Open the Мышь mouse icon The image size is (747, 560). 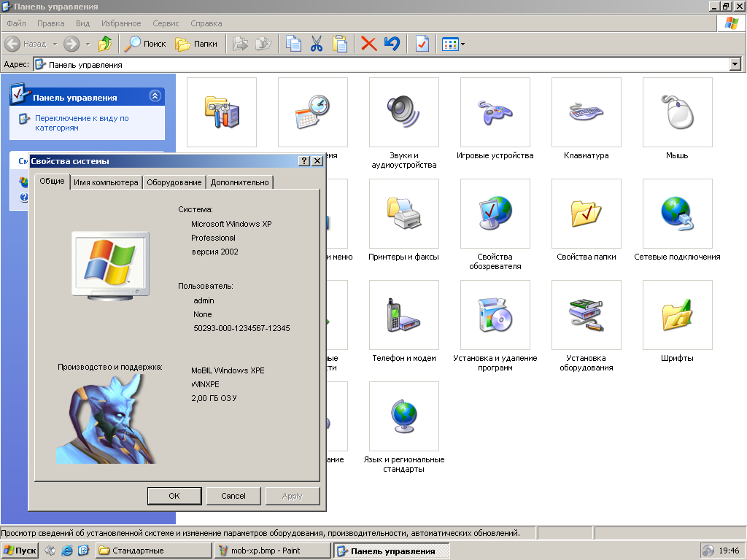[x=678, y=112]
